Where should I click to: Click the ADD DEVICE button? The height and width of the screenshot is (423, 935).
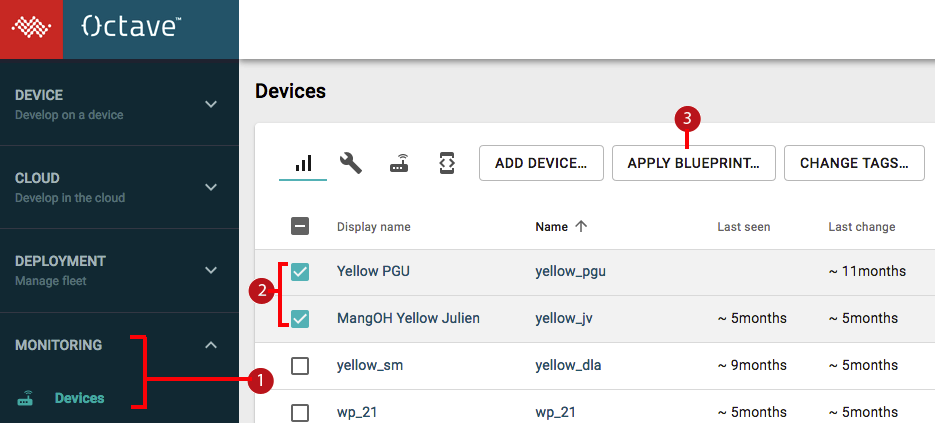point(541,163)
